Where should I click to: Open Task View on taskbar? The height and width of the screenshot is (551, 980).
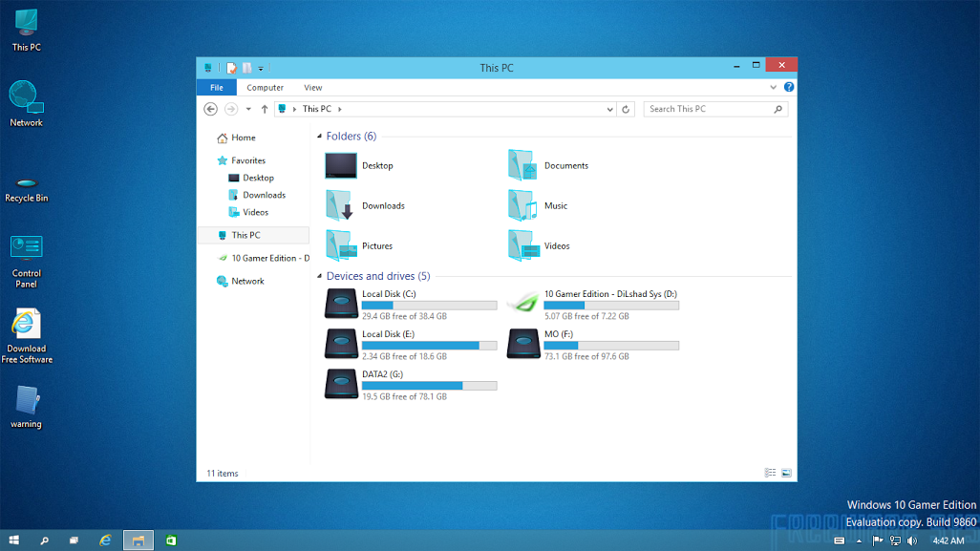click(x=74, y=540)
